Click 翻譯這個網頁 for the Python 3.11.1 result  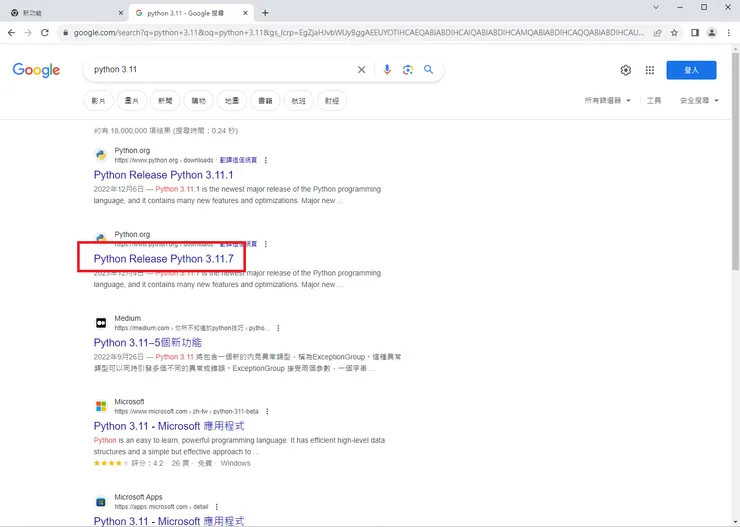(238, 160)
